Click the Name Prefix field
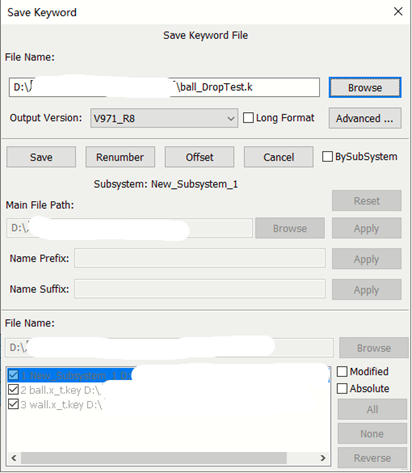The height and width of the screenshot is (473, 412). pos(200,258)
